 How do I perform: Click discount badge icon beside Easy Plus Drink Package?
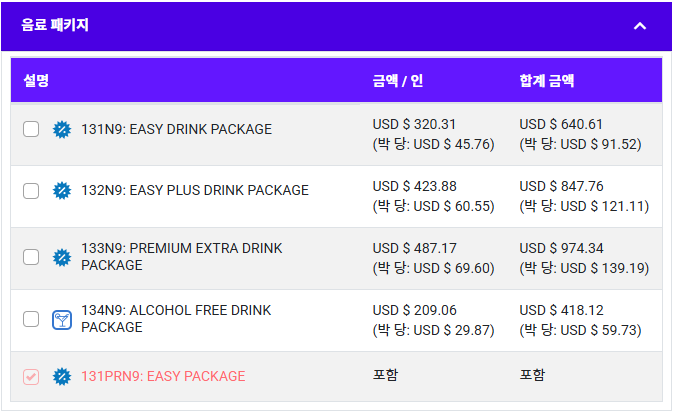(62, 191)
